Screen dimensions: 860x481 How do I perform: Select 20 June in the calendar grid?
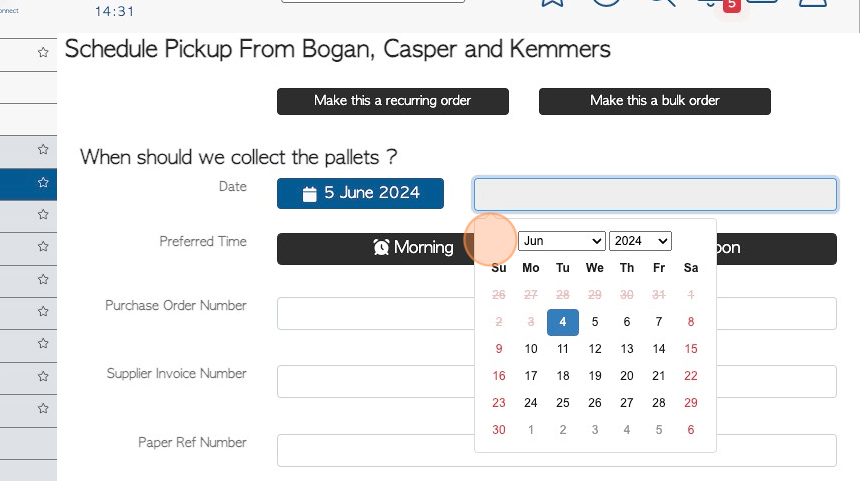click(x=627, y=376)
